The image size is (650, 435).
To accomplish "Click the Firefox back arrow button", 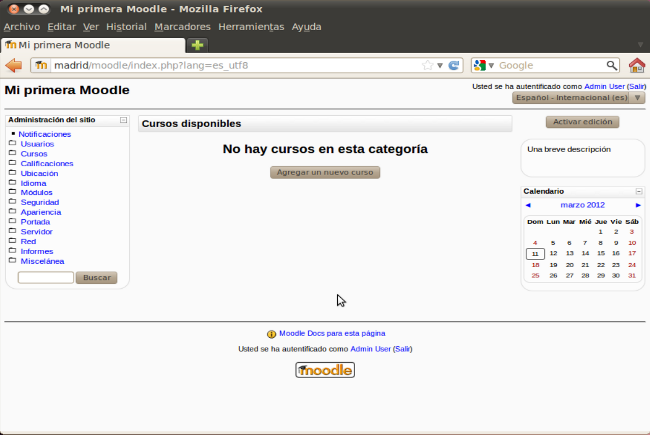I will click(14, 65).
